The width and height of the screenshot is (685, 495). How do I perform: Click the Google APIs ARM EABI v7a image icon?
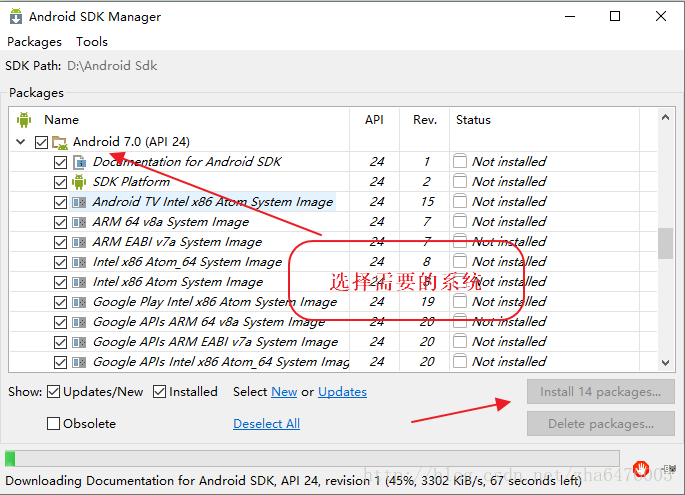pos(79,342)
